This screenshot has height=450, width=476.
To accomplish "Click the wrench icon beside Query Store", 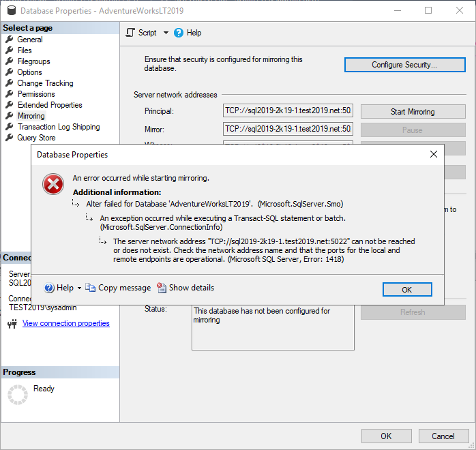I will click(10, 138).
